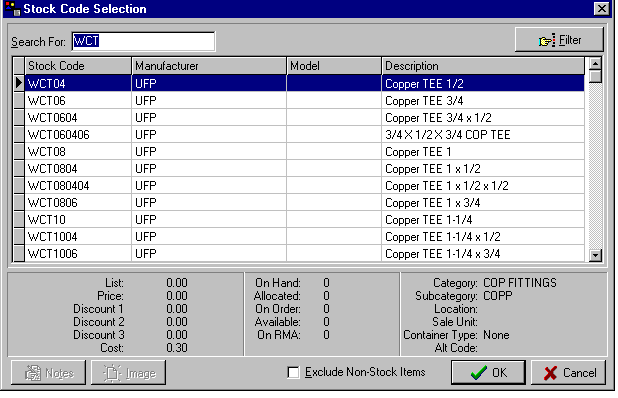Click description 3/4 X 1/2 X 3/4 COP TEE
Image resolution: width=618 pixels, height=398 pixels.
[x=448, y=134]
